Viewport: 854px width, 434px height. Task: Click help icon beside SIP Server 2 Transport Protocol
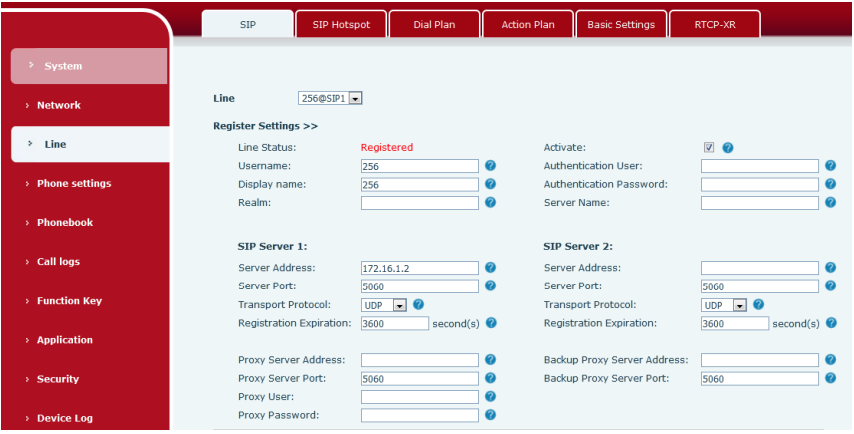pyautogui.click(x=758, y=305)
